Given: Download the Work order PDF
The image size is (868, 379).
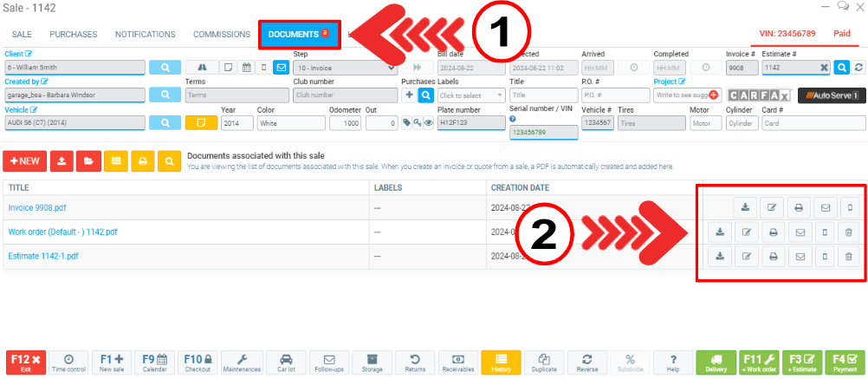Looking at the screenshot, I should [720, 232].
